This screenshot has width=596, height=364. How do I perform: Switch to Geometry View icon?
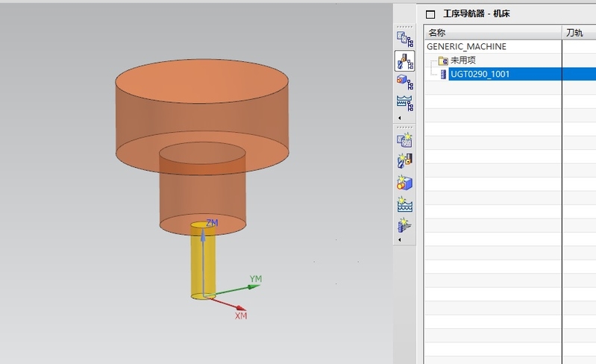point(404,80)
